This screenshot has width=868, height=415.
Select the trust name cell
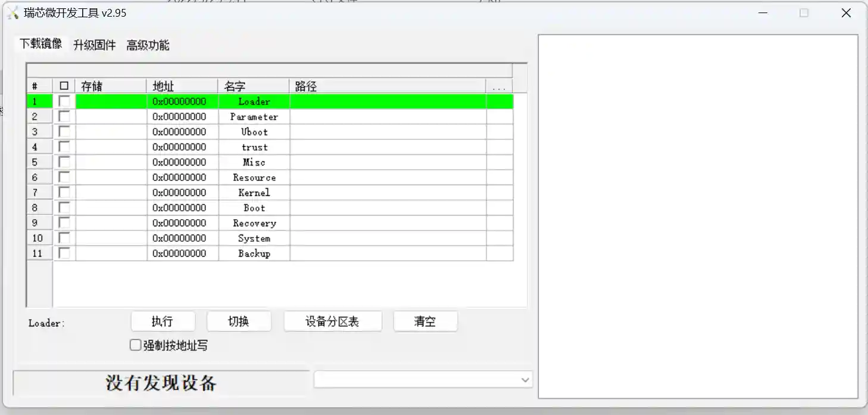254,147
